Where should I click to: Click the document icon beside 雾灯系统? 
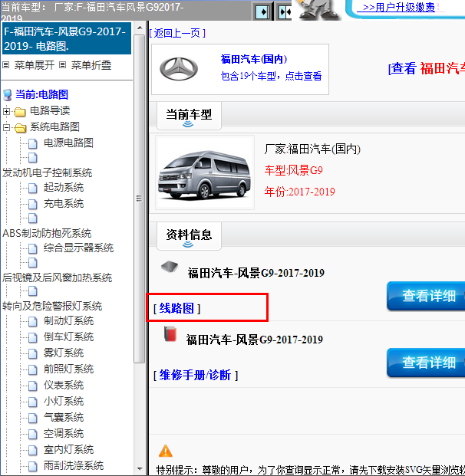[x=33, y=354]
